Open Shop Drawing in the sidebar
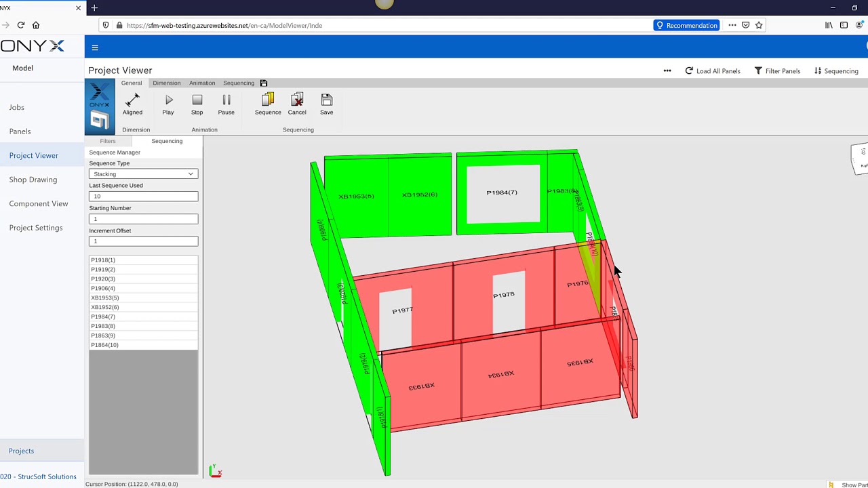868x488 pixels. pyautogui.click(x=33, y=180)
